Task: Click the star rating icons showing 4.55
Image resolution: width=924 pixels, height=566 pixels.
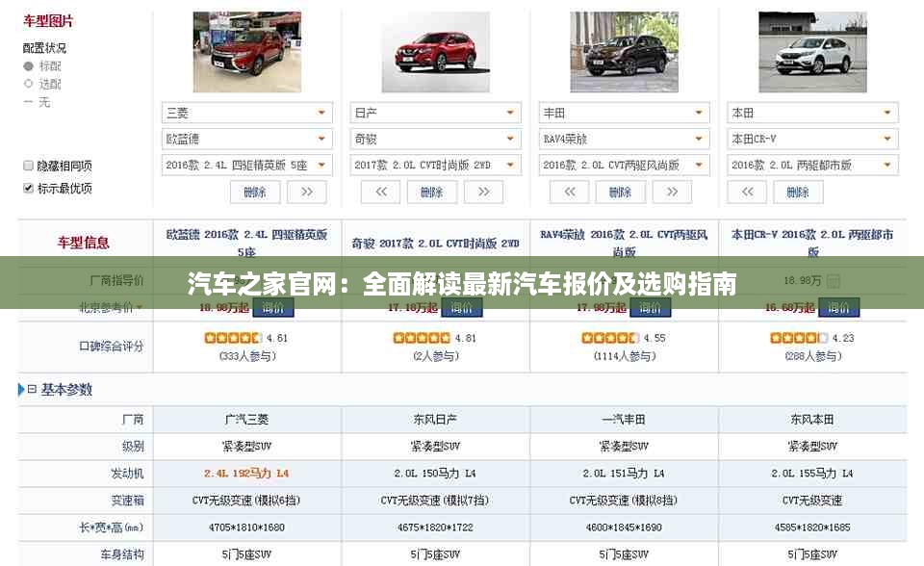Action: pyautogui.click(x=609, y=339)
